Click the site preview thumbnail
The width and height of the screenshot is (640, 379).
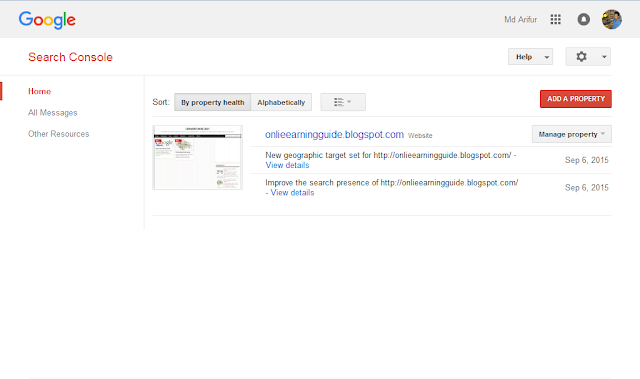click(x=198, y=157)
